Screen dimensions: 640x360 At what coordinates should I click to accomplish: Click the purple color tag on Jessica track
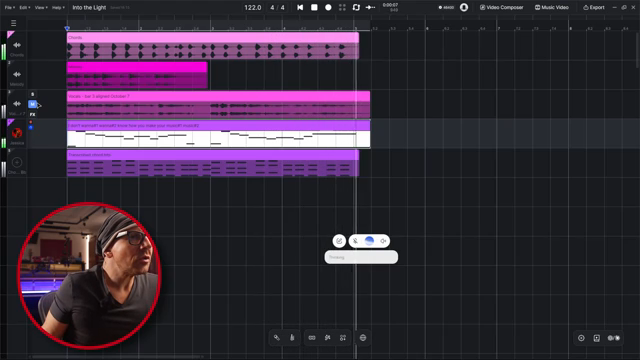tap(10, 122)
